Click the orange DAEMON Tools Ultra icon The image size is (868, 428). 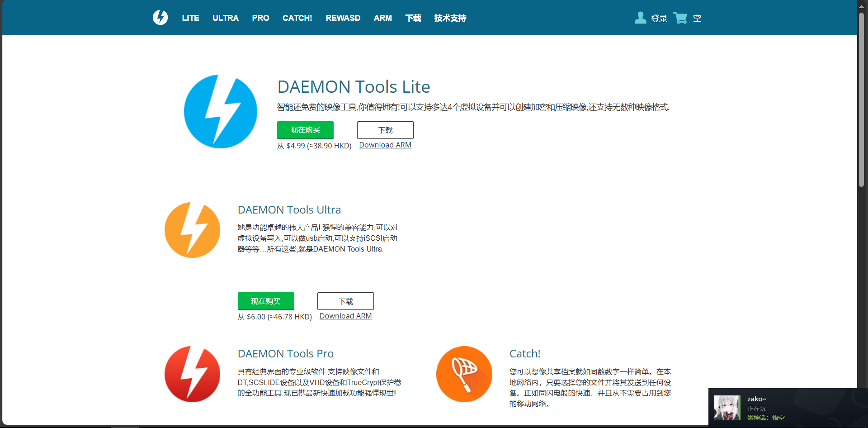pyautogui.click(x=192, y=230)
